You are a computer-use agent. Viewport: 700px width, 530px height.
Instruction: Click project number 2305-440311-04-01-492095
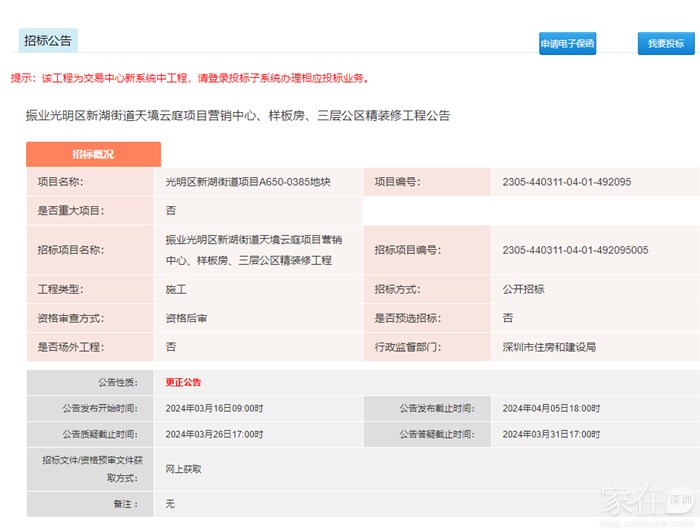pyautogui.click(x=566, y=182)
